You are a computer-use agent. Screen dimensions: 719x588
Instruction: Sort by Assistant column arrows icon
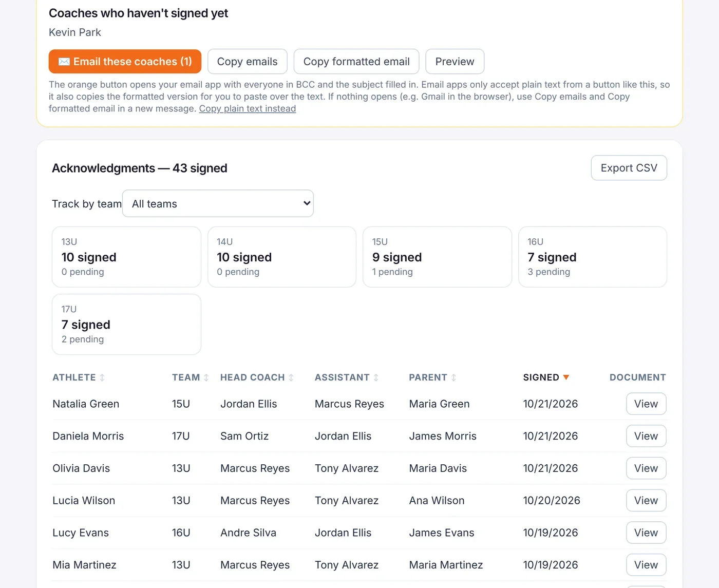[x=376, y=377]
